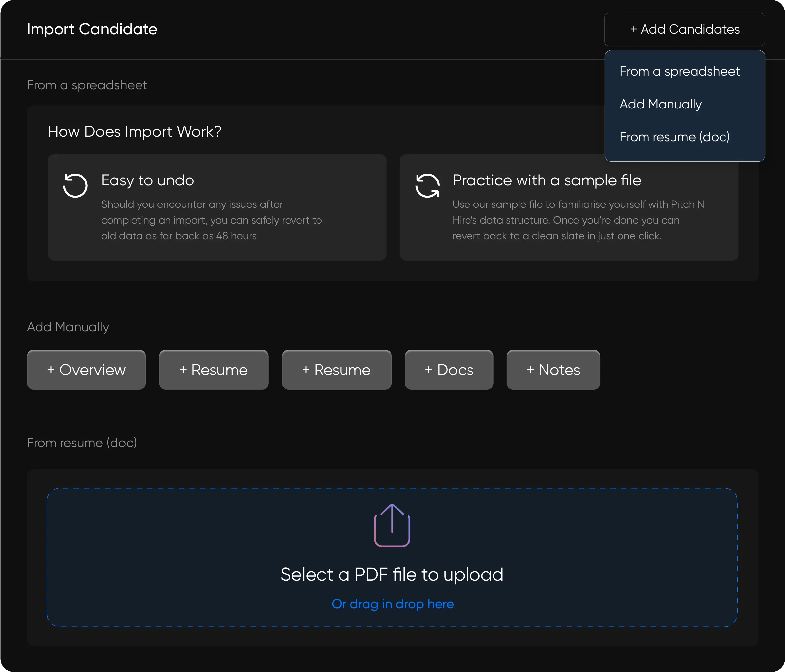The width and height of the screenshot is (785, 672).
Task: Click the refresh icon beside Practice with a sample file
Action: click(427, 186)
